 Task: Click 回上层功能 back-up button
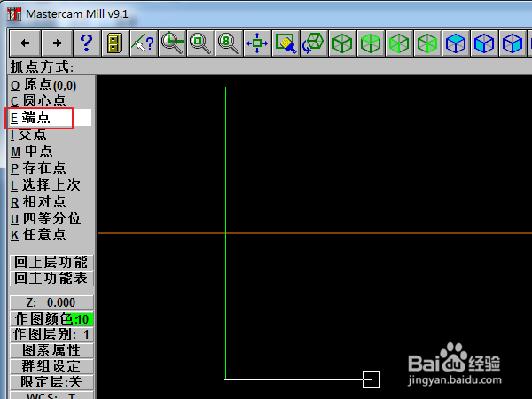(51, 262)
